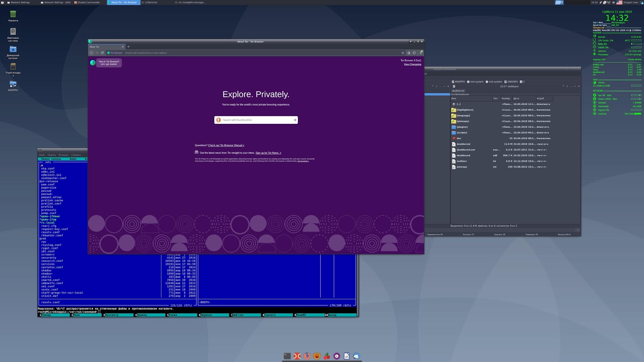
Task: Select the [scripts] folder row
Action: [515, 133]
